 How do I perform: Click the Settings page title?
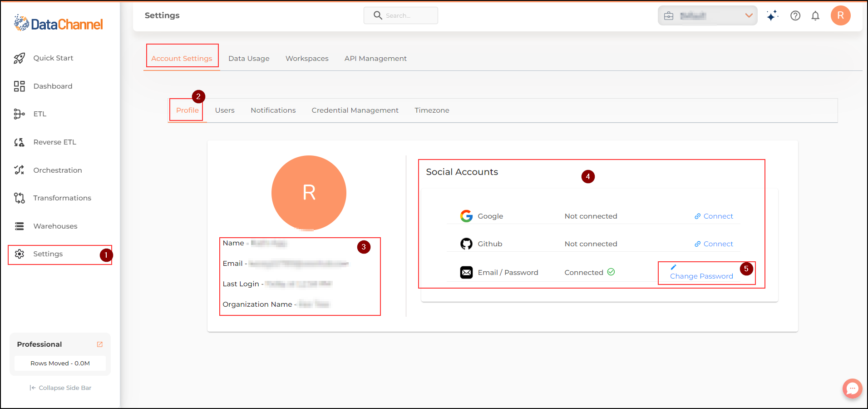point(162,15)
